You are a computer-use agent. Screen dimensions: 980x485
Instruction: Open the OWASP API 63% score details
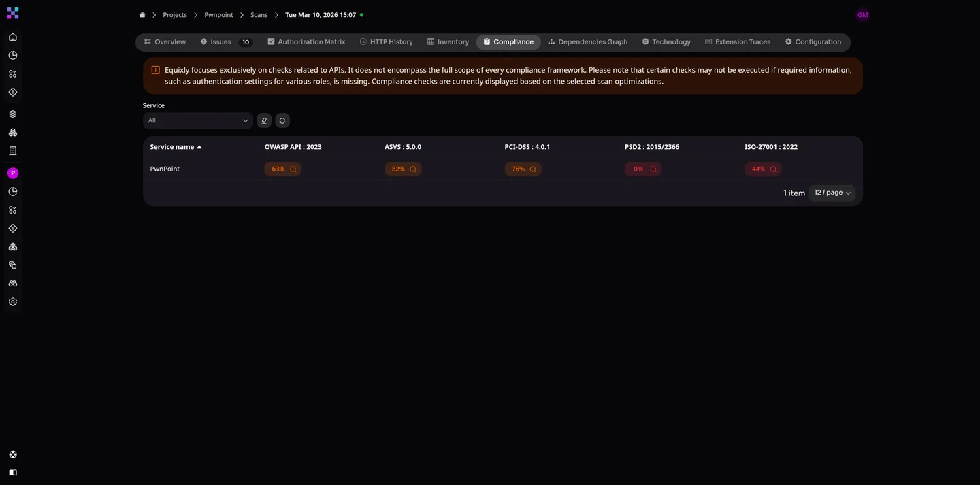pyautogui.click(x=283, y=169)
